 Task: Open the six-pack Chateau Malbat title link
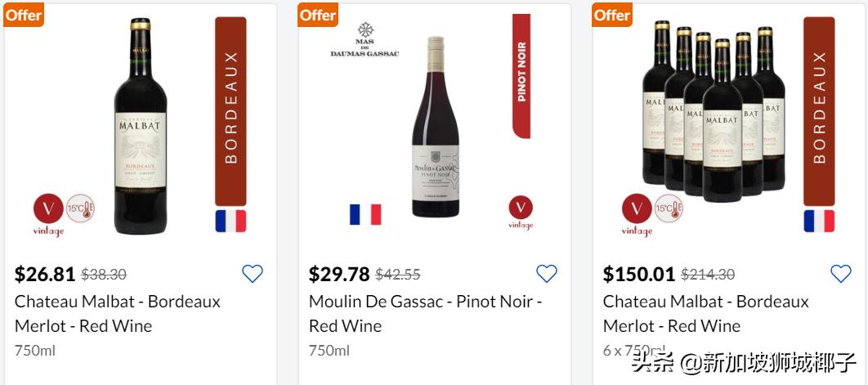click(x=706, y=313)
